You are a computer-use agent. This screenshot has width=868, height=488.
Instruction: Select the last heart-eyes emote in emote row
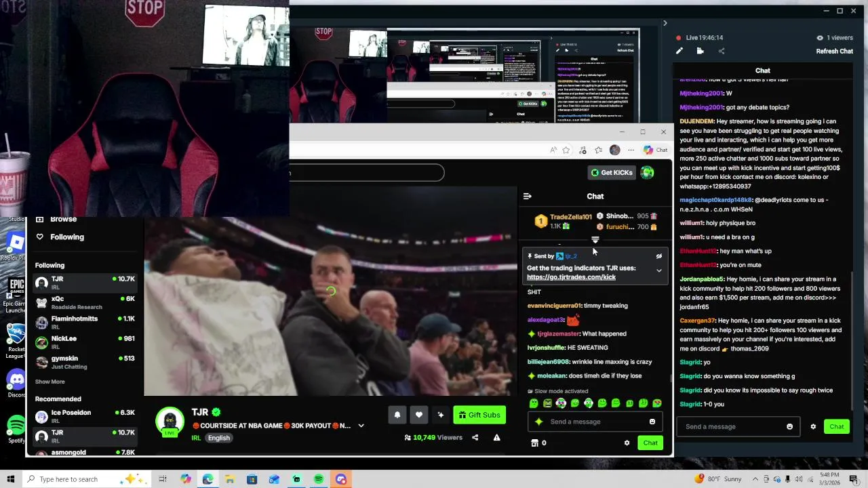tap(657, 403)
